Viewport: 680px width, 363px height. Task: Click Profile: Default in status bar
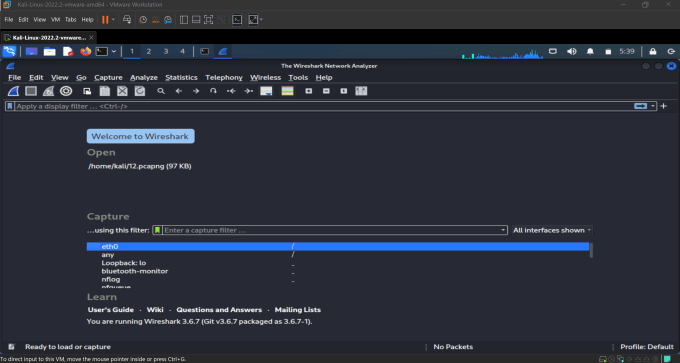click(x=647, y=347)
